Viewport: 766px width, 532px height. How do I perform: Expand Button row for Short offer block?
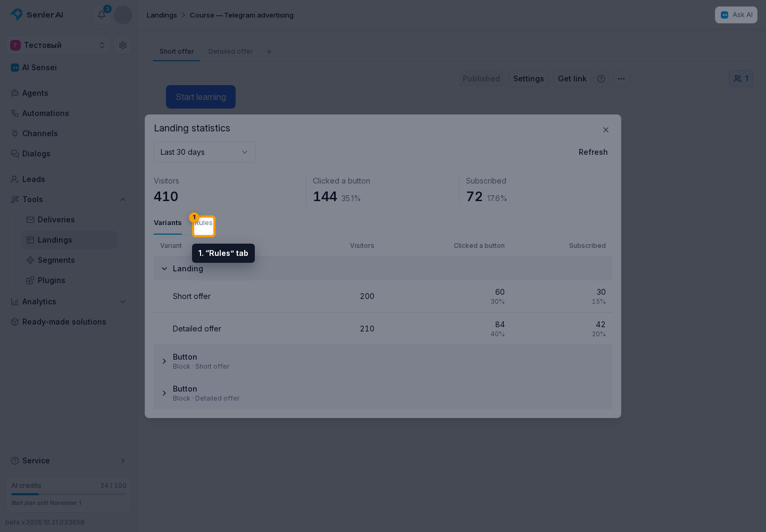[164, 361]
